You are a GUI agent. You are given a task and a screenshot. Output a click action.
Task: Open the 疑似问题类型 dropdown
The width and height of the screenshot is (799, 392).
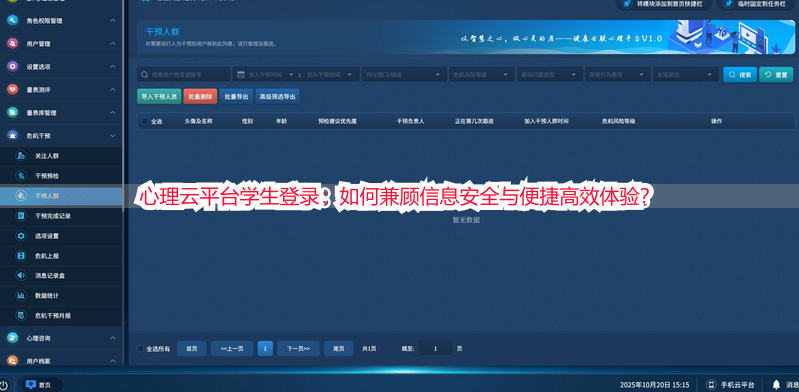click(x=550, y=74)
